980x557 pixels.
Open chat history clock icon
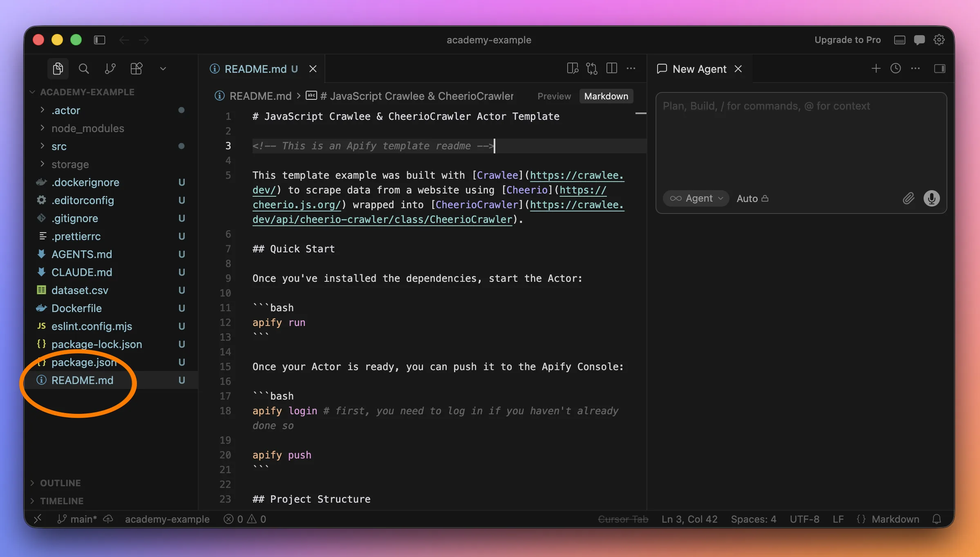click(895, 68)
